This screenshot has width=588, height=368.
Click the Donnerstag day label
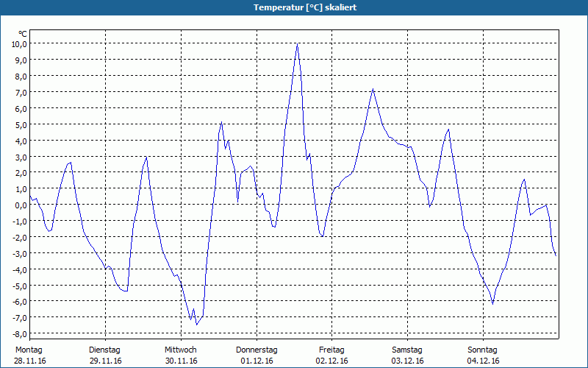[257, 350]
